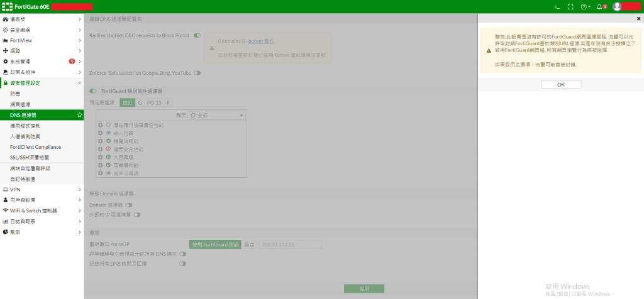
Task: Toggle 紀錄所有 DNS 詢問及回應 switch
Action: (x=183, y=264)
